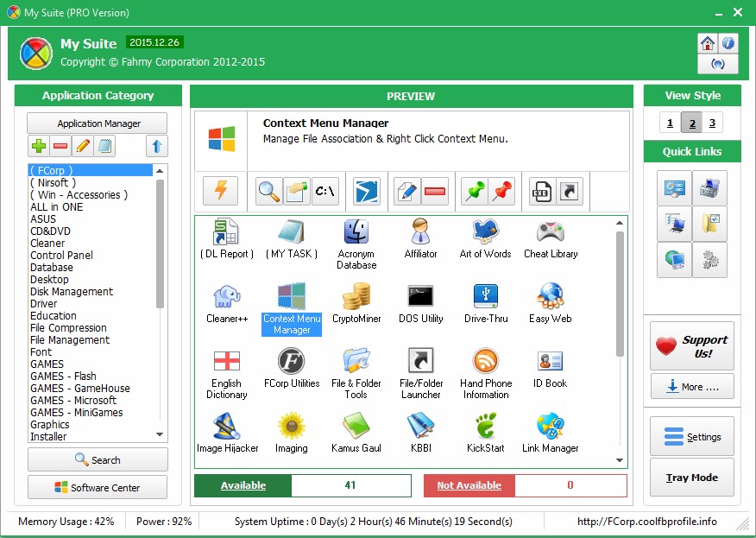Click the pencil edit icon under Application Manager
Screen dimensions: 756x538
point(83,146)
